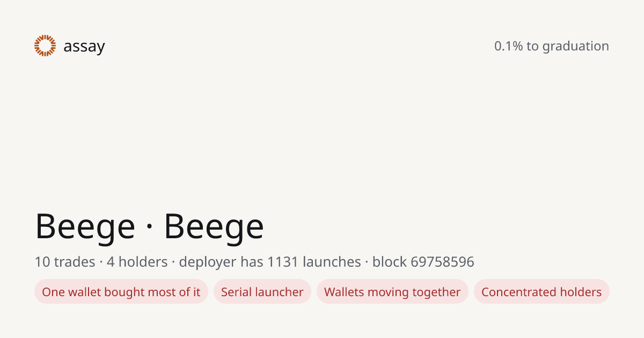Click the '0.1%' percentage value

[508, 46]
